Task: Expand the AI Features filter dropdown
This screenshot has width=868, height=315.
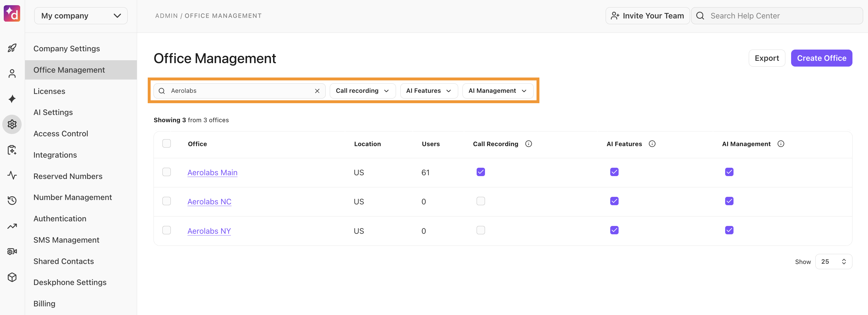Action: tap(429, 91)
